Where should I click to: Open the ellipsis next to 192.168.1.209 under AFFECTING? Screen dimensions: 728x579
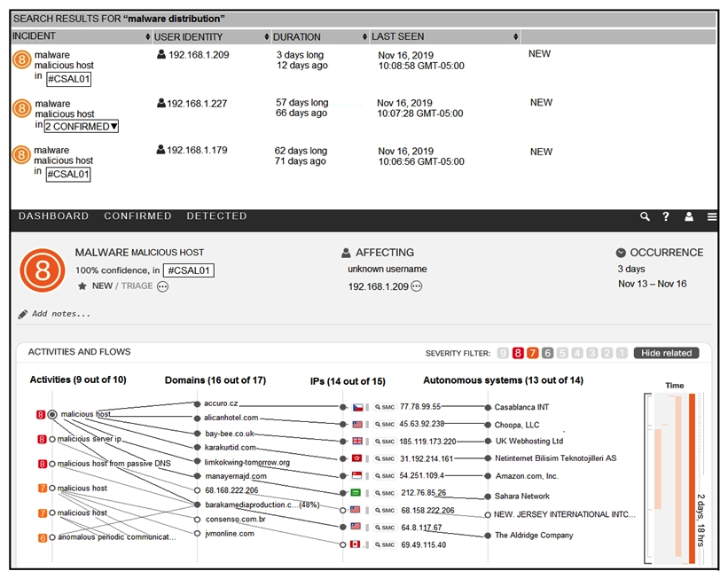click(x=417, y=286)
